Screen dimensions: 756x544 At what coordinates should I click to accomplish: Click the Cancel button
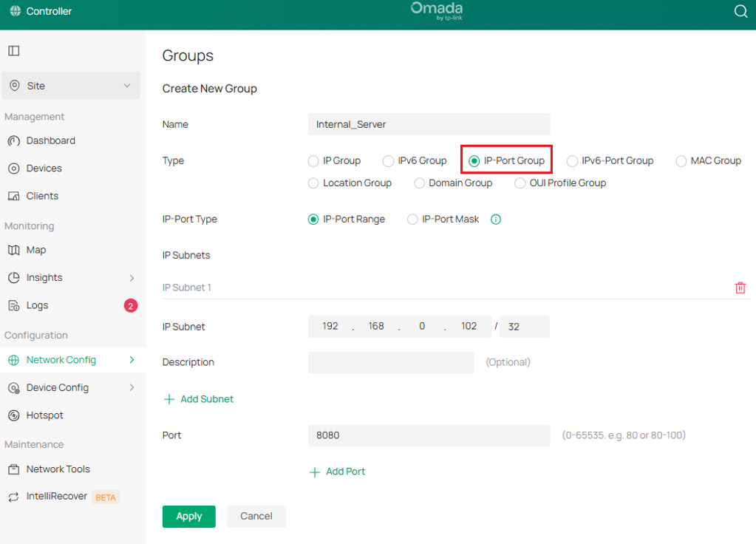pyautogui.click(x=256, y=517)
